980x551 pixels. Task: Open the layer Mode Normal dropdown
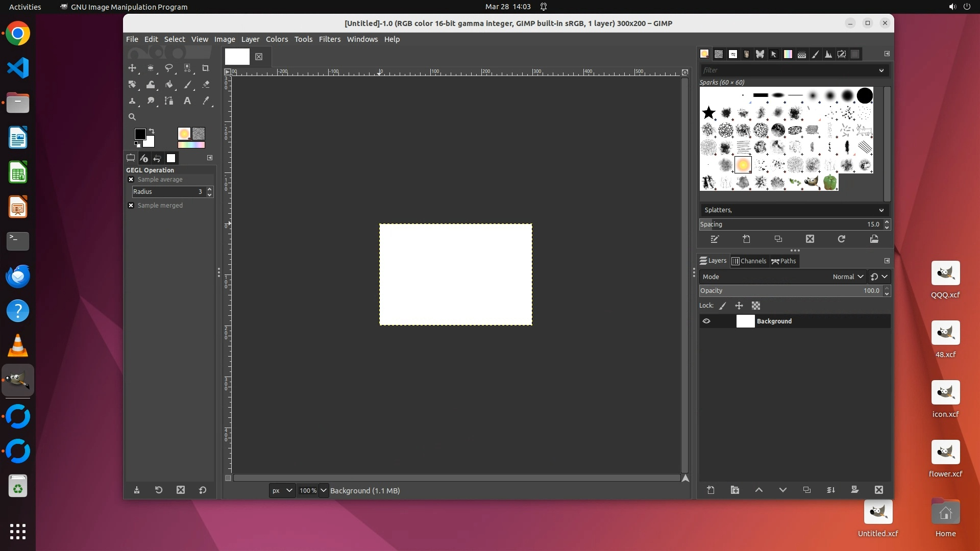click(x=847, y=277)
